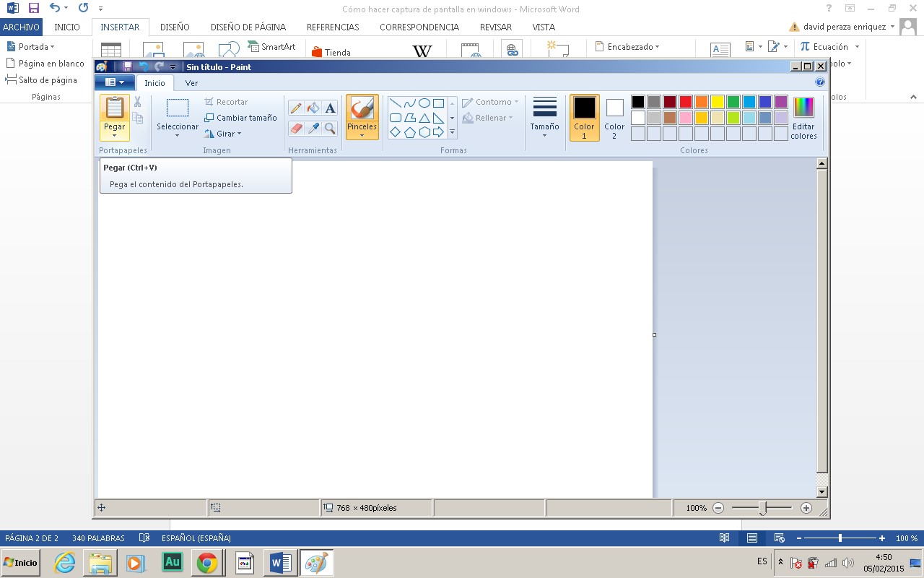Click Cambiar tamaño in Paint
This screenshot has width=924, height=578.
tap(240, 118)
